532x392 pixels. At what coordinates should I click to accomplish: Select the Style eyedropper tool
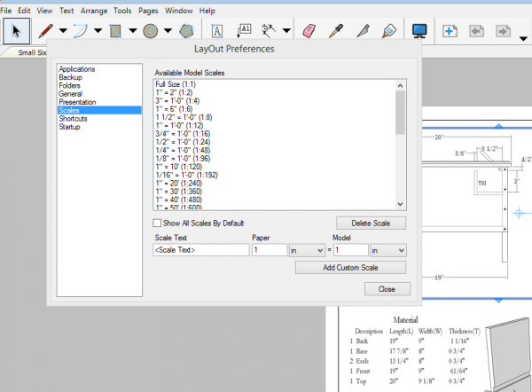coord(336,31)
